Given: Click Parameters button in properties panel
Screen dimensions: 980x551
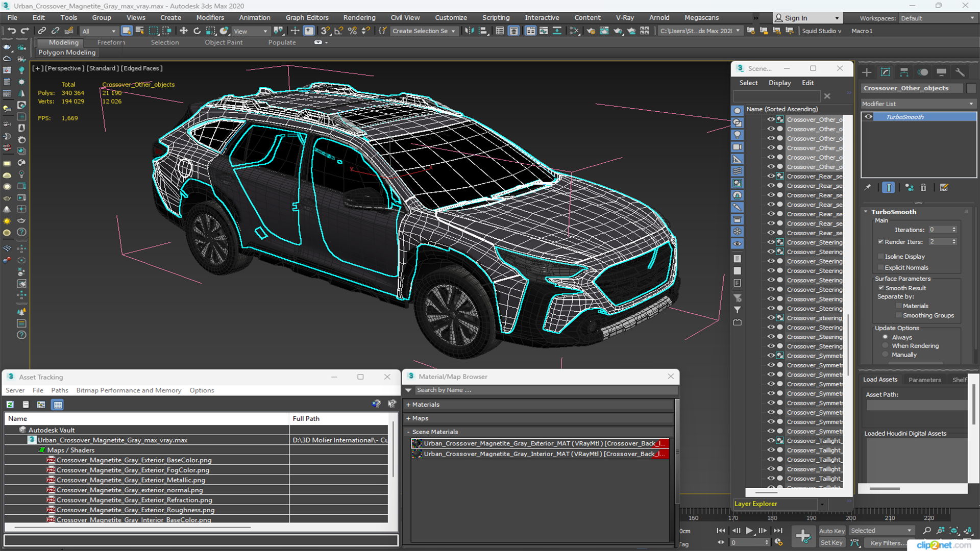Looking at the screenshot, I should coord(925,380).
